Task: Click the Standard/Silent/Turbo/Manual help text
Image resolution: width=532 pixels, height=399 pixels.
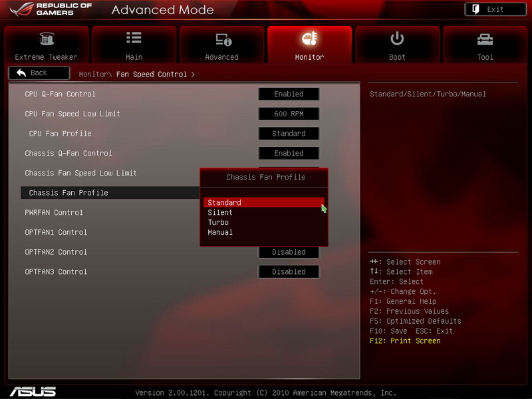Action: pyautogui.click(x=428, y=94)
